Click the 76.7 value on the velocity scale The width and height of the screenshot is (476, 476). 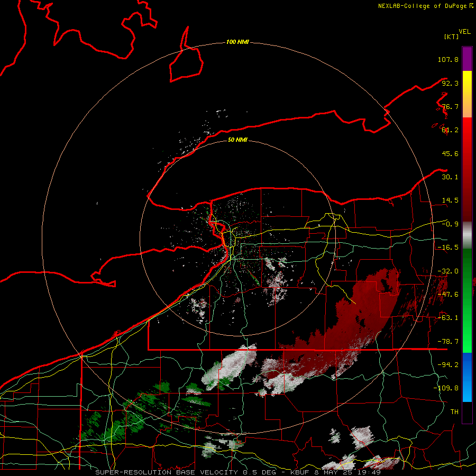click(450, 106)
